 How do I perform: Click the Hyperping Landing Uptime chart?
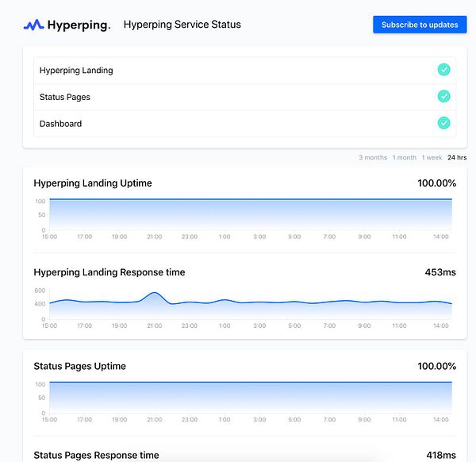[250, 214]
